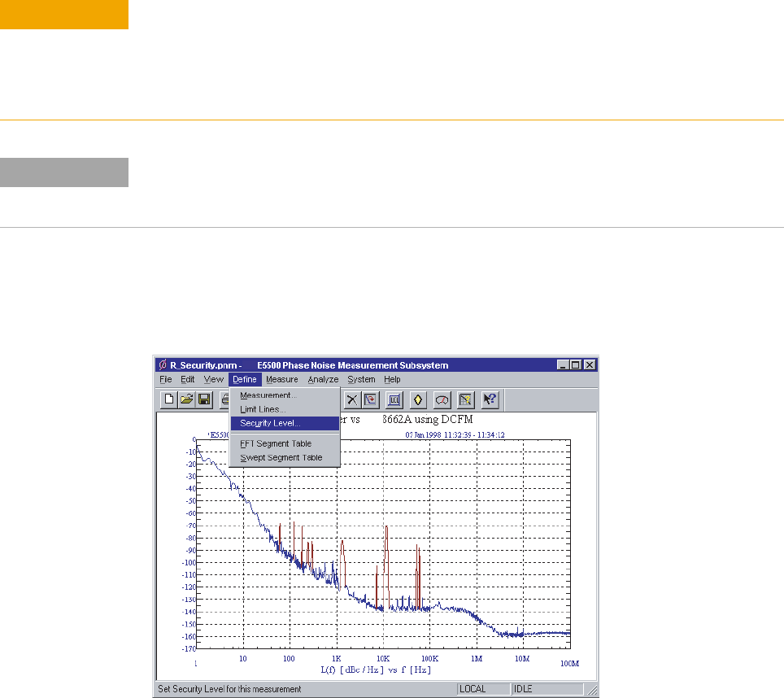Click the window resize grip corner

point(592,690)
